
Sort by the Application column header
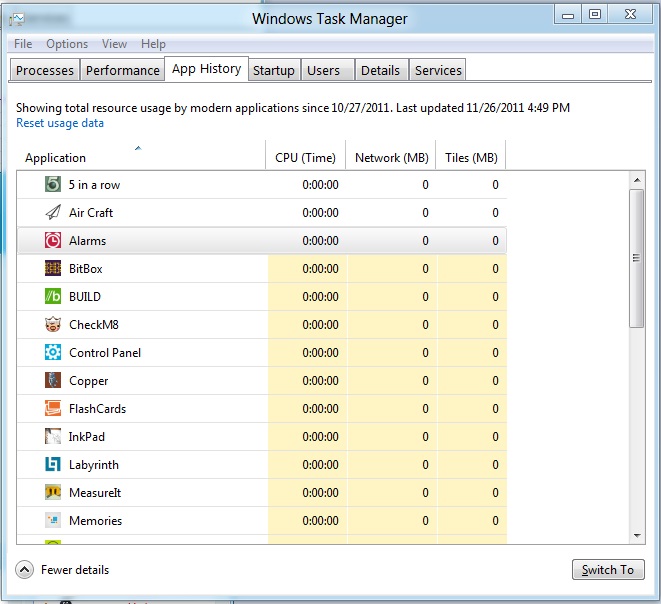141,155
